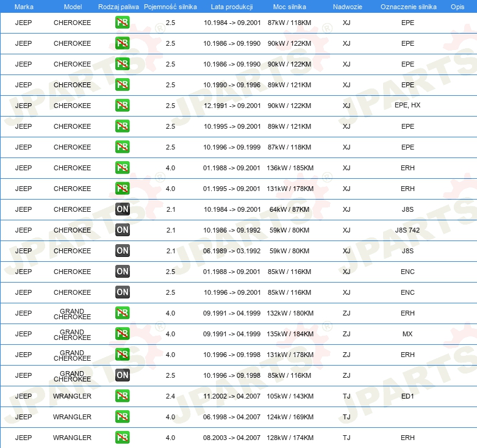Click petrol icon in Grand Cherokee 131kW / 178KM row

pos(122,354)
